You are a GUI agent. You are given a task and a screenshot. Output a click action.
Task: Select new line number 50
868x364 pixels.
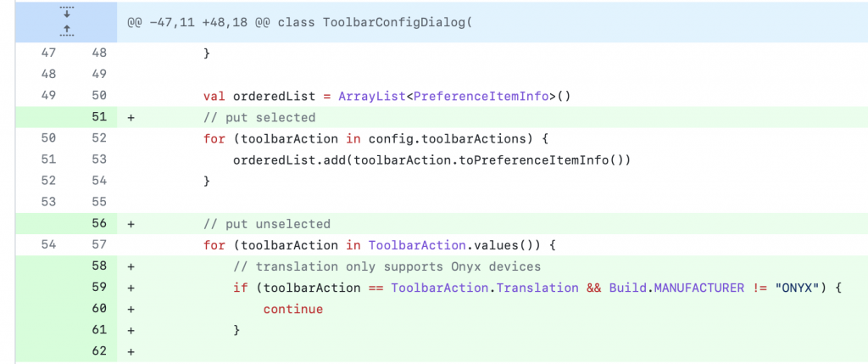[x=99, y=96]
